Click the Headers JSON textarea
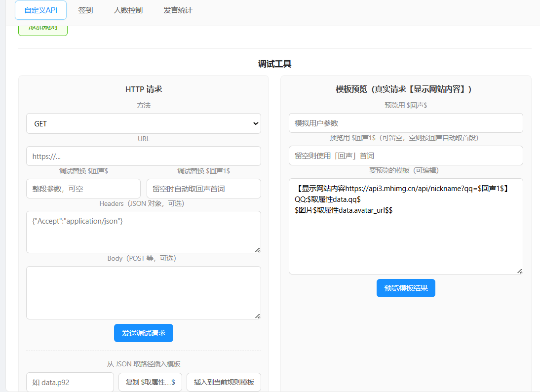 (x=144, y=232)
